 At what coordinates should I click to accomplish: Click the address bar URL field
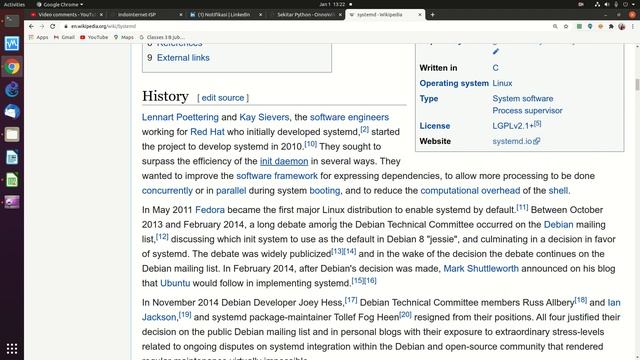click(306, 26)
